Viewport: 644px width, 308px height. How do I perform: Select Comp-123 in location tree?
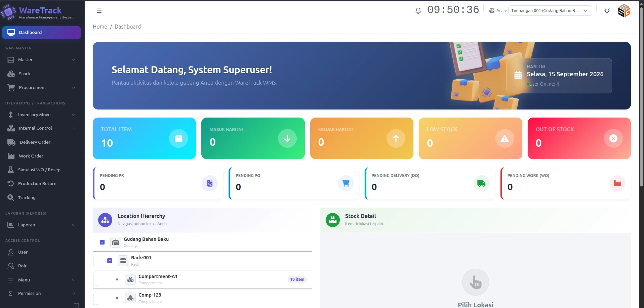202,298
